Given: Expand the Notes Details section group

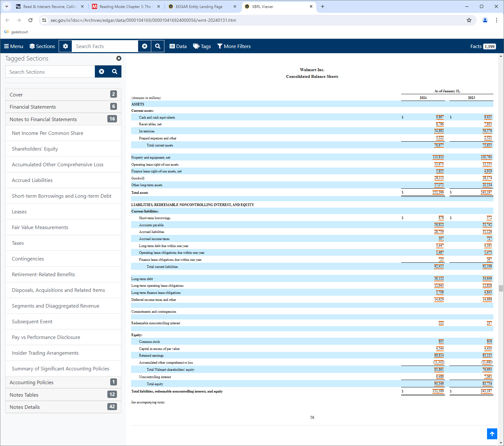Looking at the screenshot, I should coord(63,407).
